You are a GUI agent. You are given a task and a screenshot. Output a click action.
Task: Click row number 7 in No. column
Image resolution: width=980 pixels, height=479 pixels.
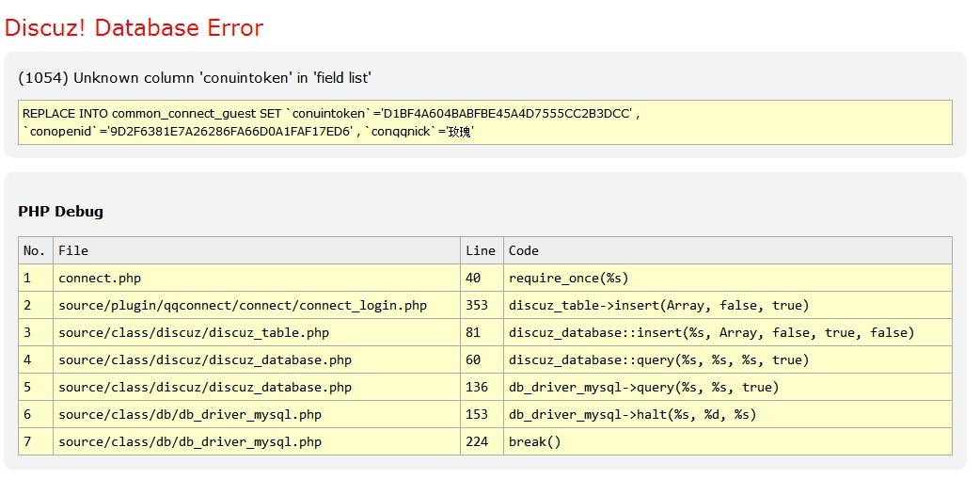(36, 442)
